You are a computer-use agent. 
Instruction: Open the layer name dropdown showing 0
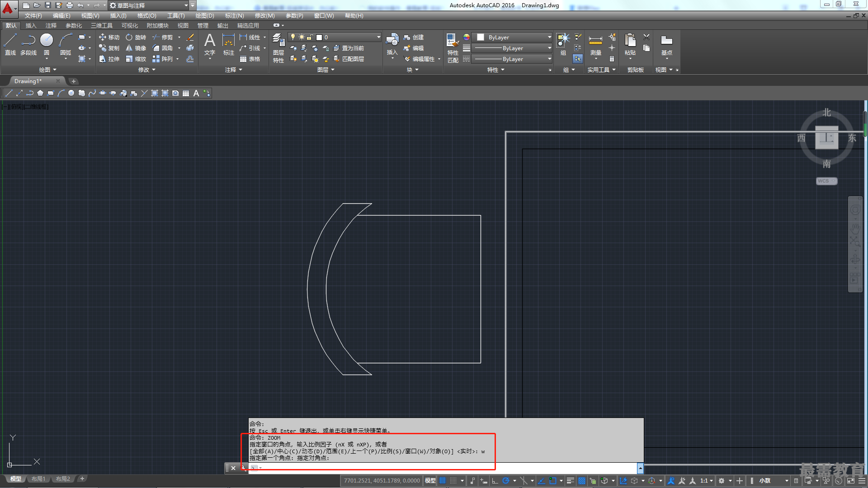[x=335, y=37]
